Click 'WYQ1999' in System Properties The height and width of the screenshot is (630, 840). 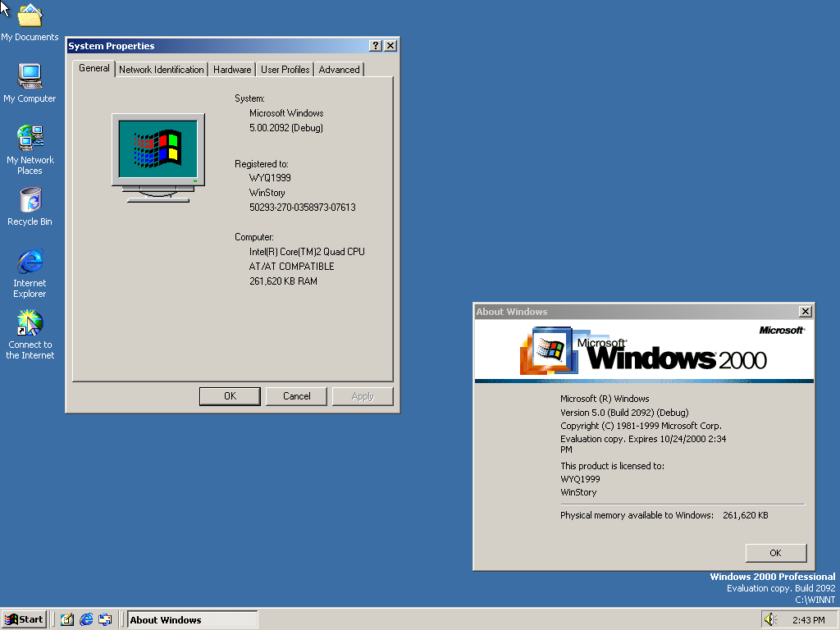[270, 177]
